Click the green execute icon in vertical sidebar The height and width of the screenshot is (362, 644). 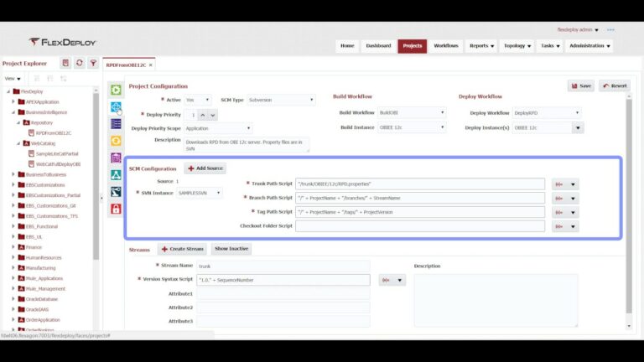click(x=116, y=90)
